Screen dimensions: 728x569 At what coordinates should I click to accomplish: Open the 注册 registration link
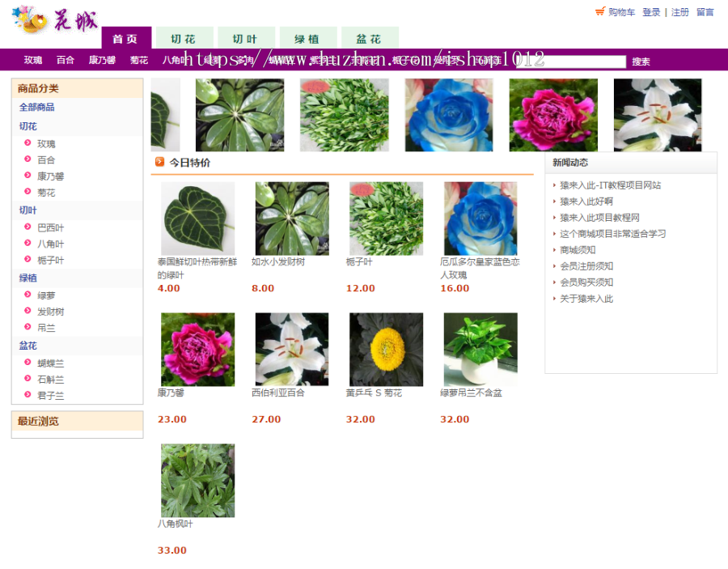(679, 12)
